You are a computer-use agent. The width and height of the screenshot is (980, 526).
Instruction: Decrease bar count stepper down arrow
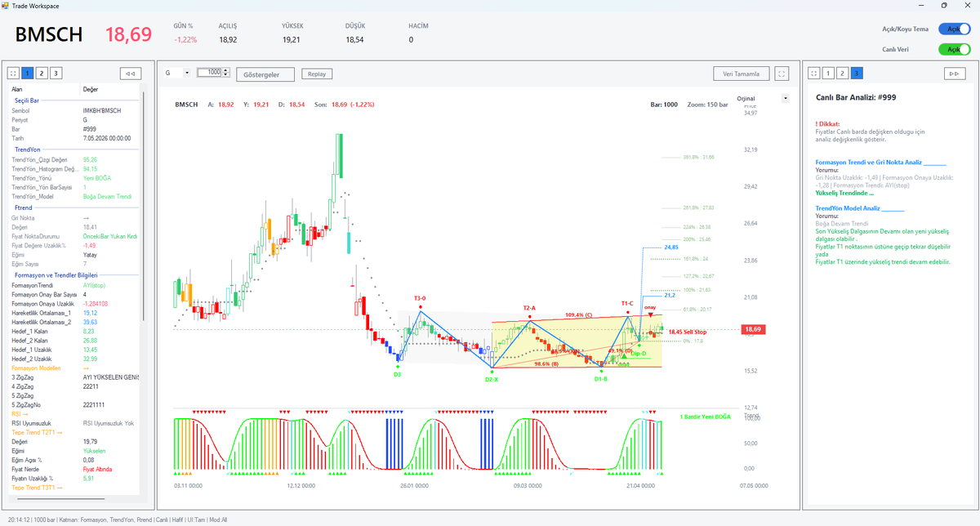coord(226,75)
